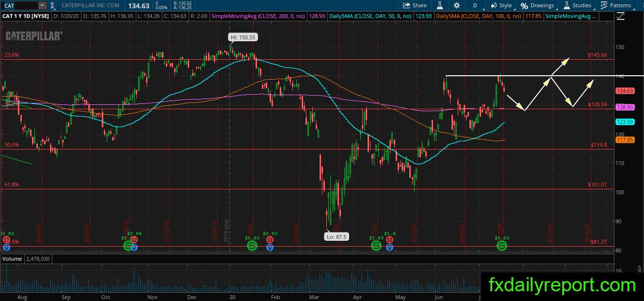Viewport: 644px width, 301px height.
Task: Click the lightbulb icon under $2.66 earnings
Action: point(134,247)
